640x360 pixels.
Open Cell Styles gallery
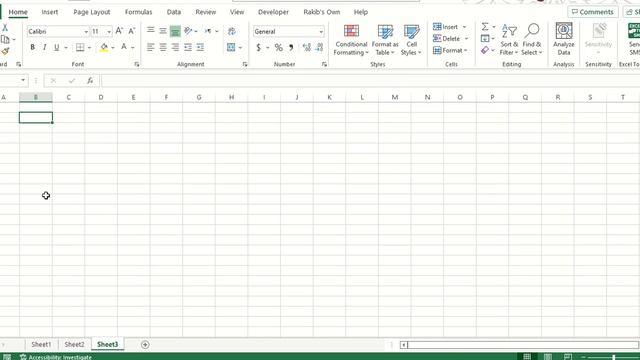(x=411, y=40)
